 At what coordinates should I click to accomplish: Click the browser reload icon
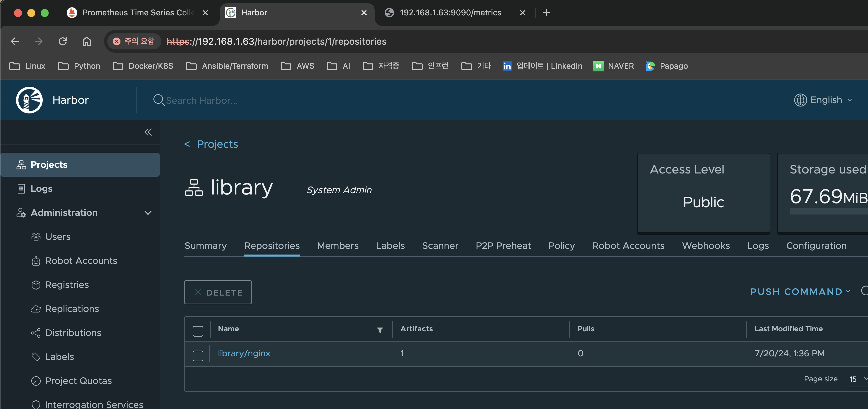point(63,41)
